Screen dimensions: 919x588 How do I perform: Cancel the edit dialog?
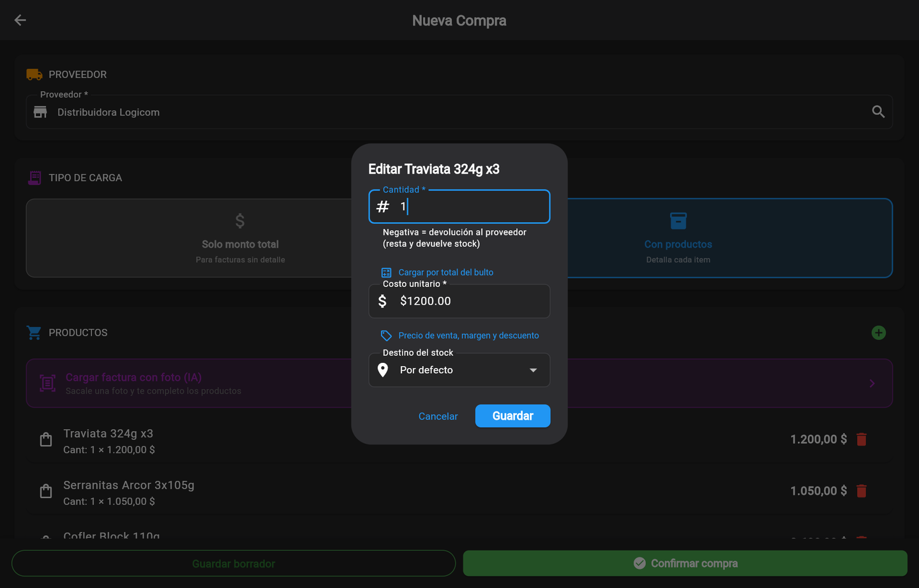point(438,416)
